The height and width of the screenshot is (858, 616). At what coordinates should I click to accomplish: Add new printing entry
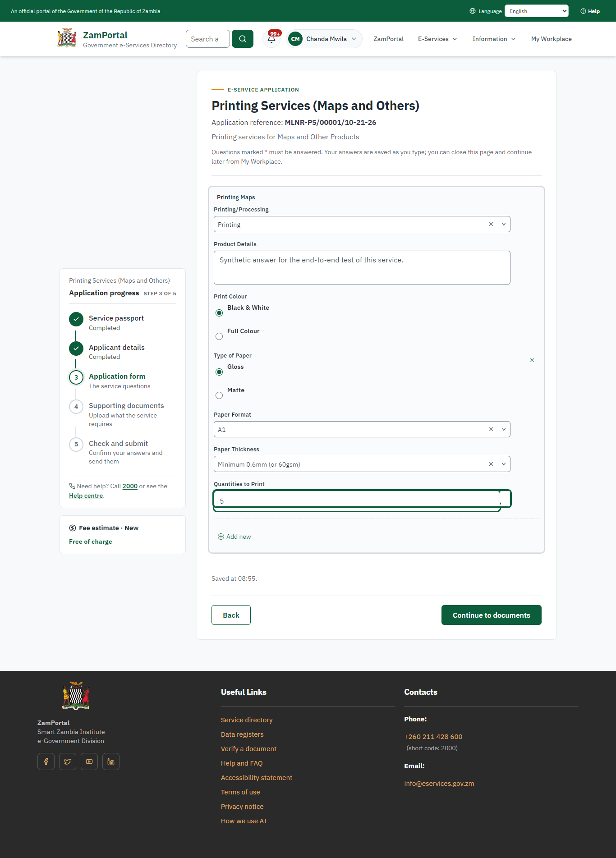pyautogui.click(x=234, y=537)
